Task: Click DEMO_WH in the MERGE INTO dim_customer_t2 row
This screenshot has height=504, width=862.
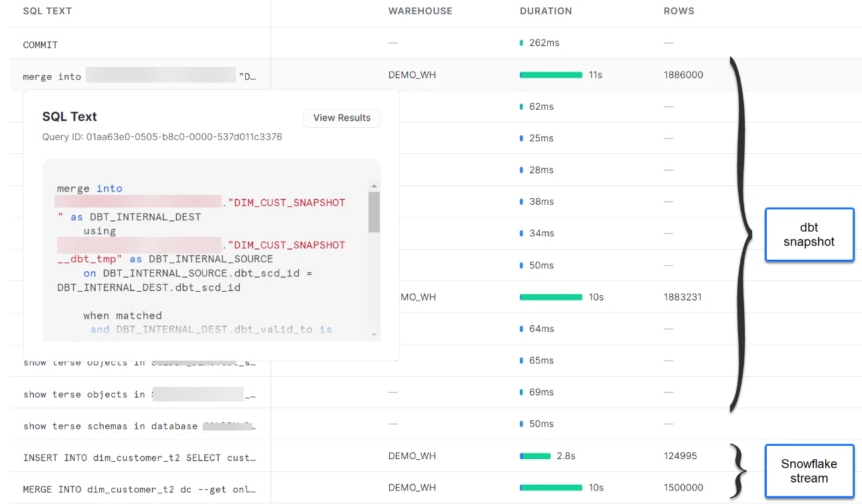Action: pyautogui.click(x=412, y=488)
